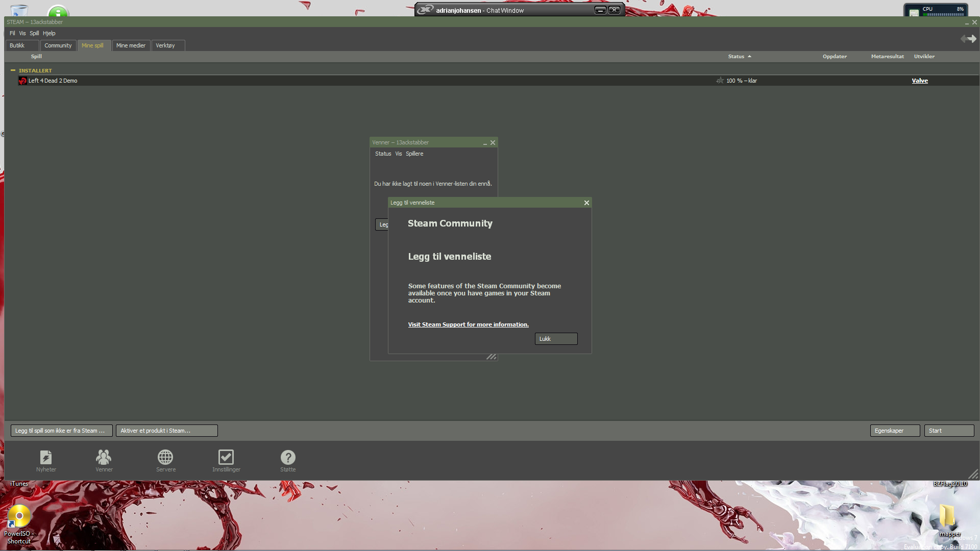Click the CPU meter gadget
This screenshot has height=551, width=980.
(x=937, y=10)
